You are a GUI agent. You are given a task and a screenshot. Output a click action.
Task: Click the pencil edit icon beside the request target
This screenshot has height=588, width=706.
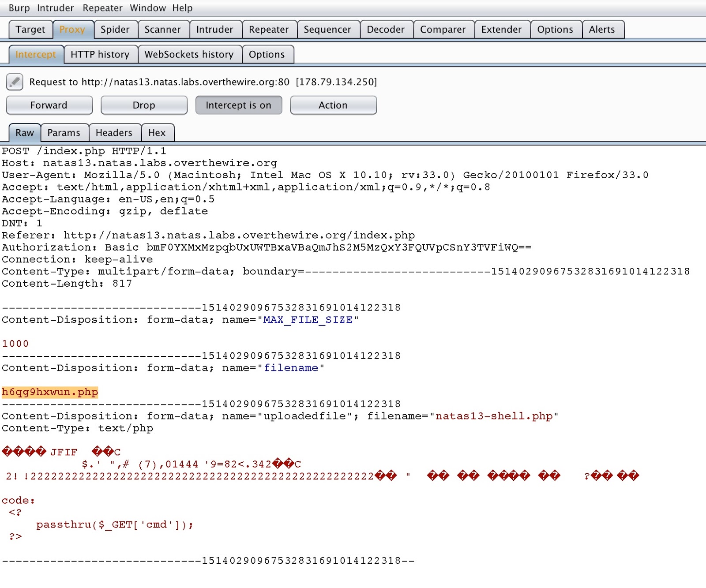click(15, 82)
